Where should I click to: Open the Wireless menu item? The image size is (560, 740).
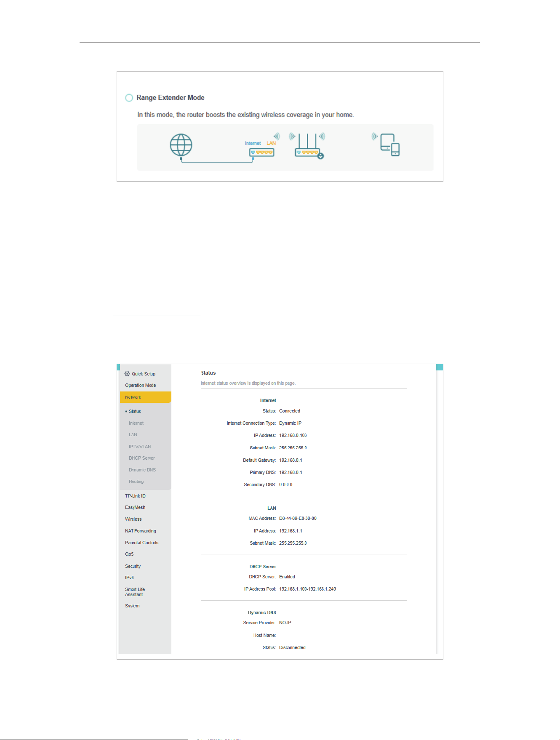coord(133,519)
